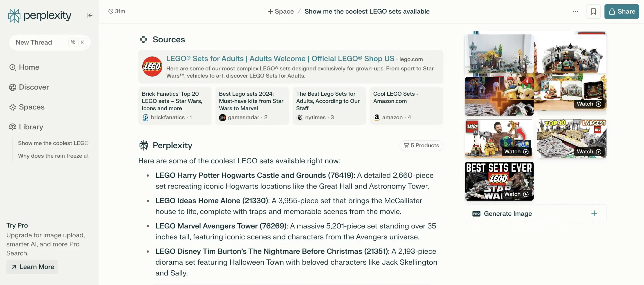Open the three-dots more options menu
This screenshot has width=644, height=285.
coord(575,11)
